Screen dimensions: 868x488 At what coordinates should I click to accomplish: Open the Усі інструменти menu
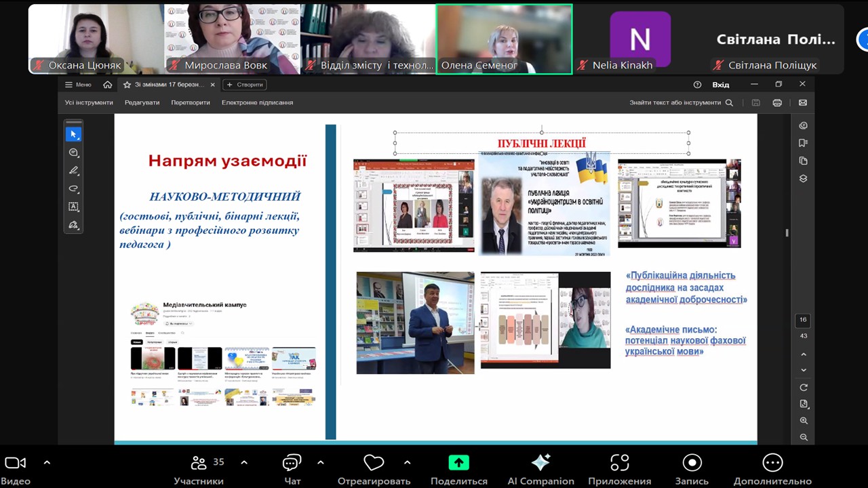point(89,103)
